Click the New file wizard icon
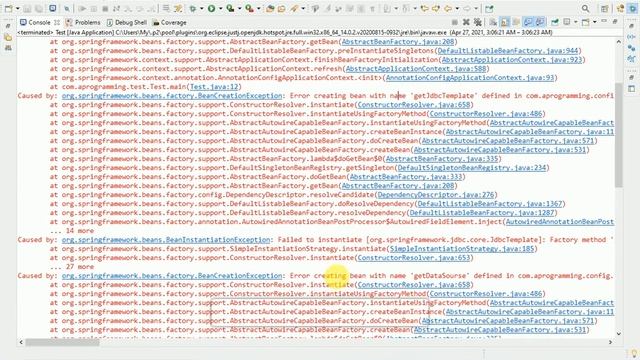 pyautogui.click(x=8, y=9)
